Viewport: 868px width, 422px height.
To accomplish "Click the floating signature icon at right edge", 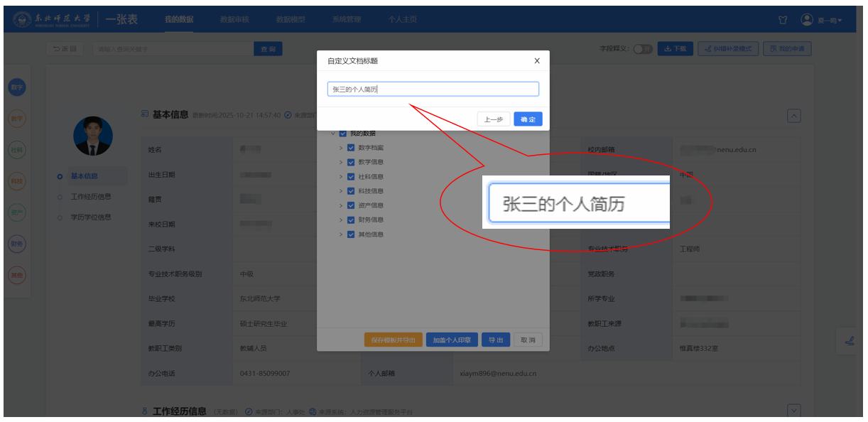I will tap(850, 340).
